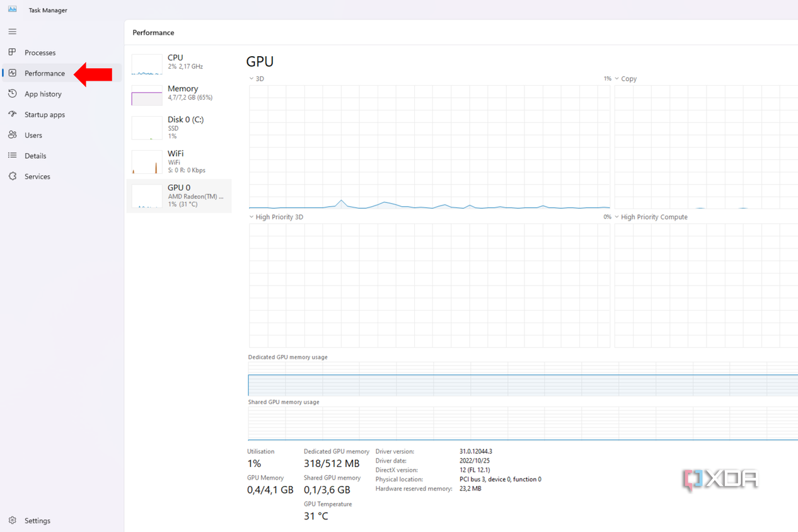Select the CPU performance item
This screenshot has height=532, width=798.
(x=179, y=64)
